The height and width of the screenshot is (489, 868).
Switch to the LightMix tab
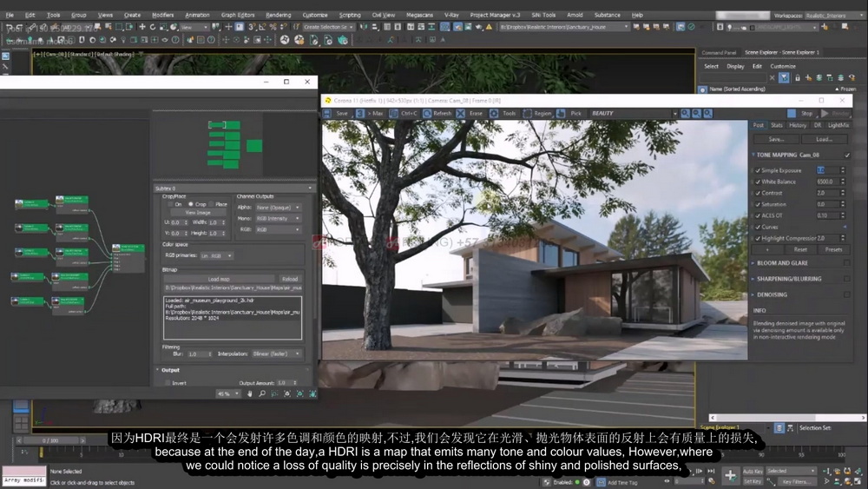[x=838, y=125]
